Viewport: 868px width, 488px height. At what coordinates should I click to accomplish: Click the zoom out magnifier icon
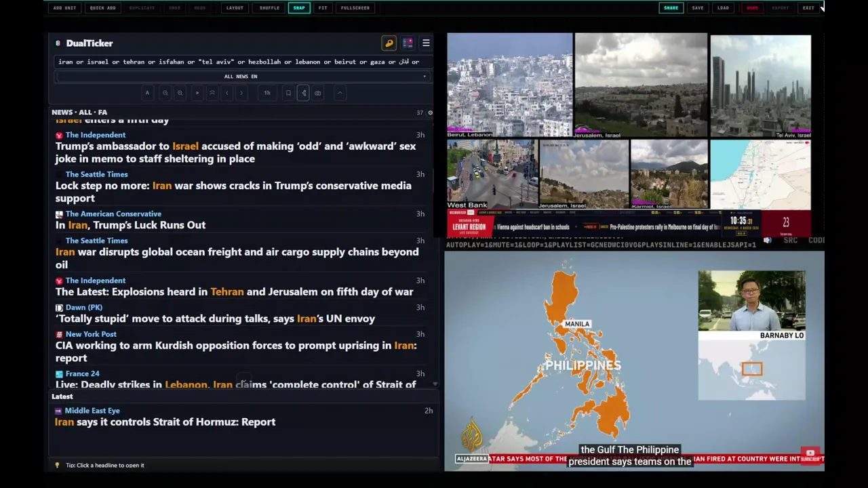click(165, 93)
